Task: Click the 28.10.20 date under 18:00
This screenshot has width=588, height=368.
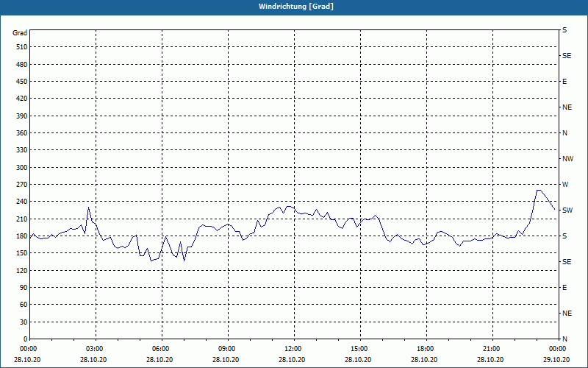Action: [x=424, y=359]
